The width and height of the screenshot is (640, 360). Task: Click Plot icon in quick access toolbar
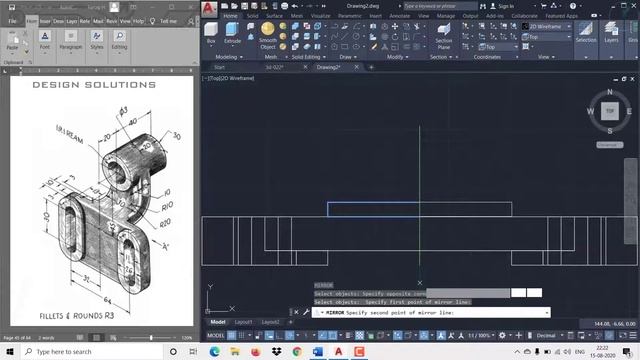pyautogui.click(x=284, y=6)
